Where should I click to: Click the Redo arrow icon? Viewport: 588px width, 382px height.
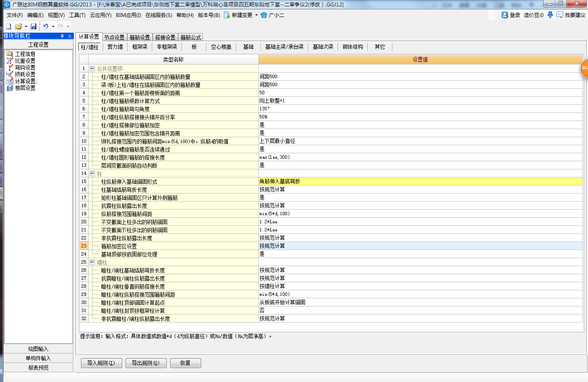(x=61, y=26)
